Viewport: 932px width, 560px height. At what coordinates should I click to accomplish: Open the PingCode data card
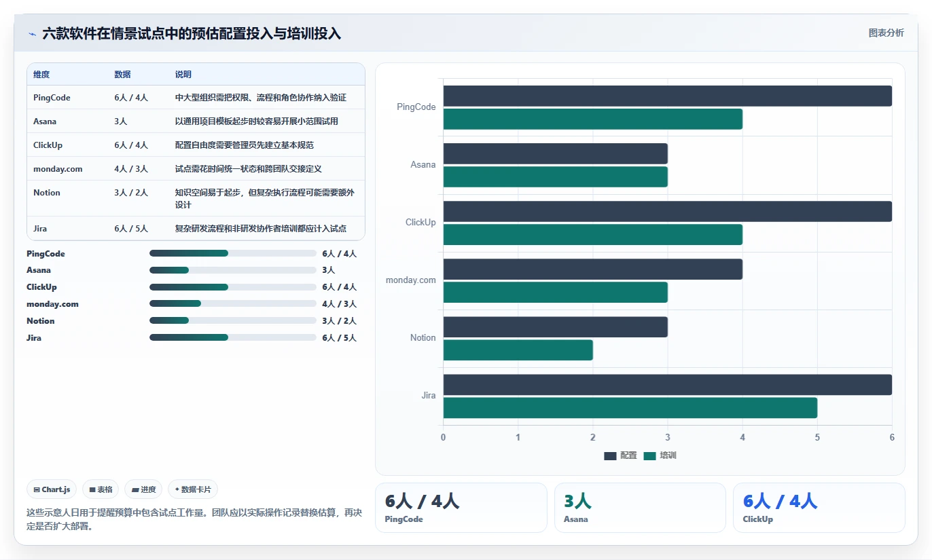pos(461,508)
